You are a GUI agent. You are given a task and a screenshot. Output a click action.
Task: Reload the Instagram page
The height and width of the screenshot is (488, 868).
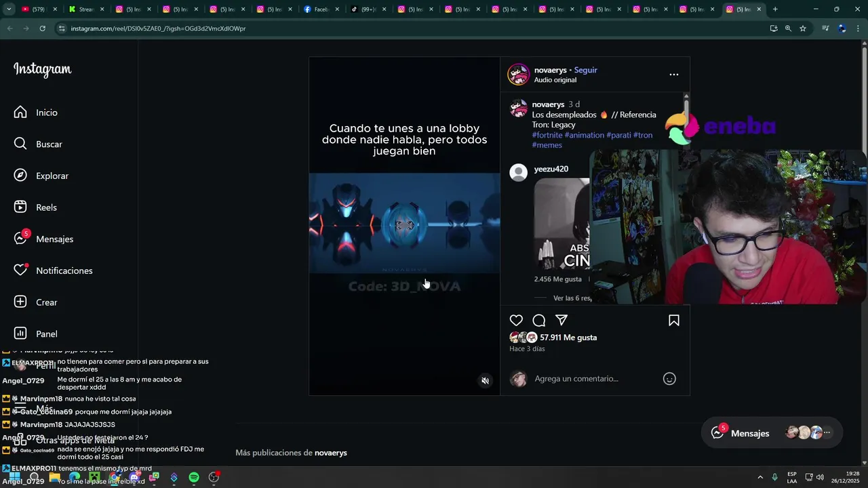click(x=42, y=28)
